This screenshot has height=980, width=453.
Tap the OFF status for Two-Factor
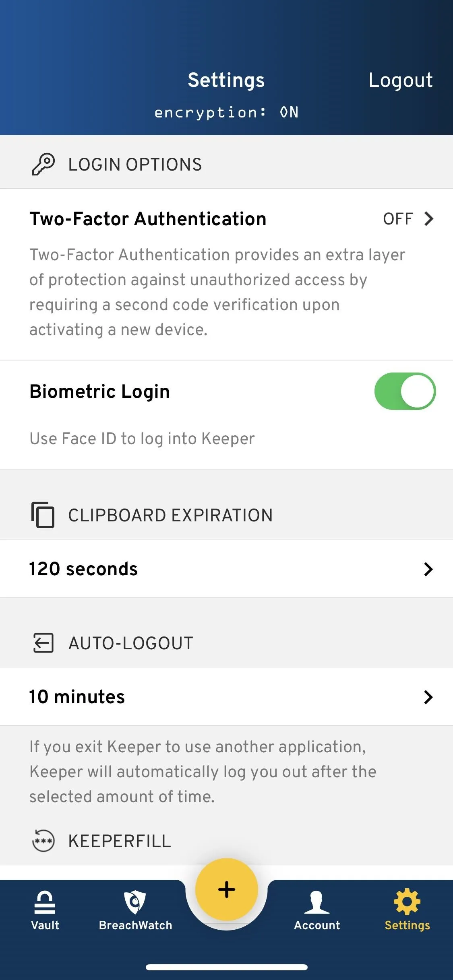pos(398,219)
